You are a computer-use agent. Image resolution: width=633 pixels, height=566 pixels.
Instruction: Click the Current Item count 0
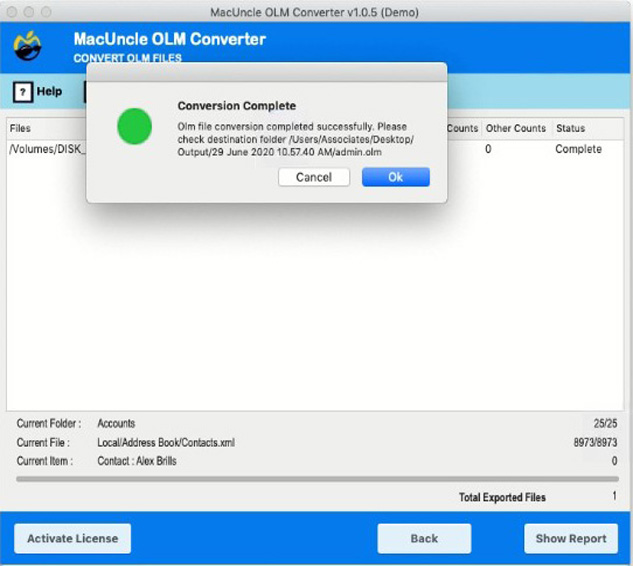pos(614,461)
